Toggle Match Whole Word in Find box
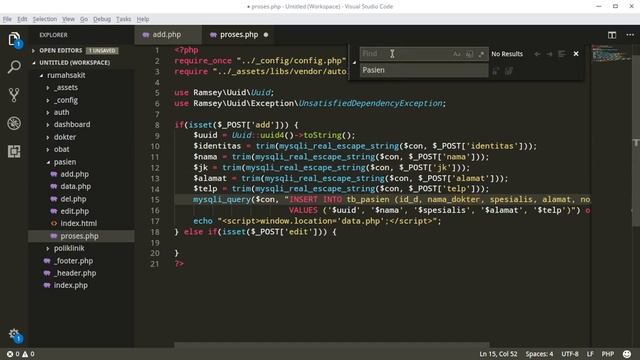640x360 pixels. click(x=469, y=54)
